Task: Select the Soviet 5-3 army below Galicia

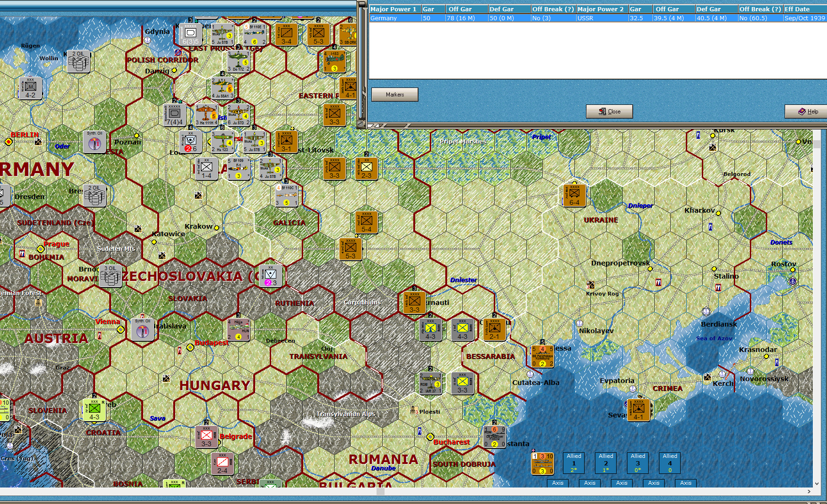Action: [350, 249]
